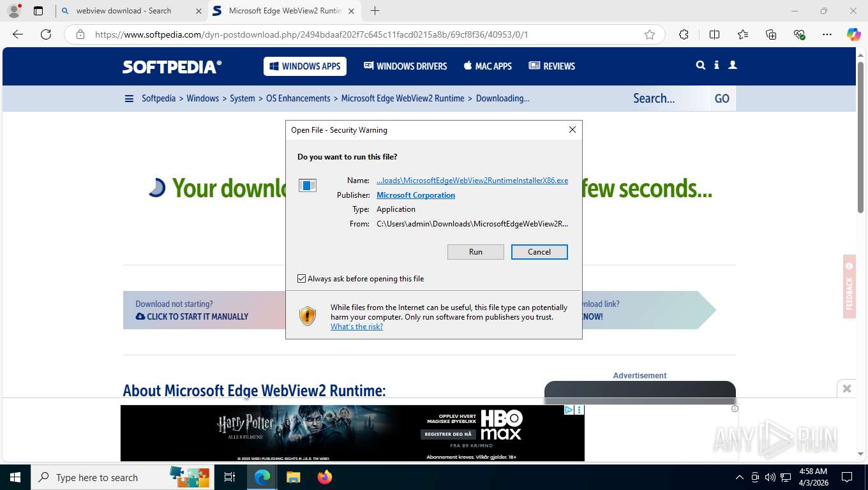Screen dimensions: 868x490
Task: Close the Security Warning dialog with X
Action: pos(572,130)
